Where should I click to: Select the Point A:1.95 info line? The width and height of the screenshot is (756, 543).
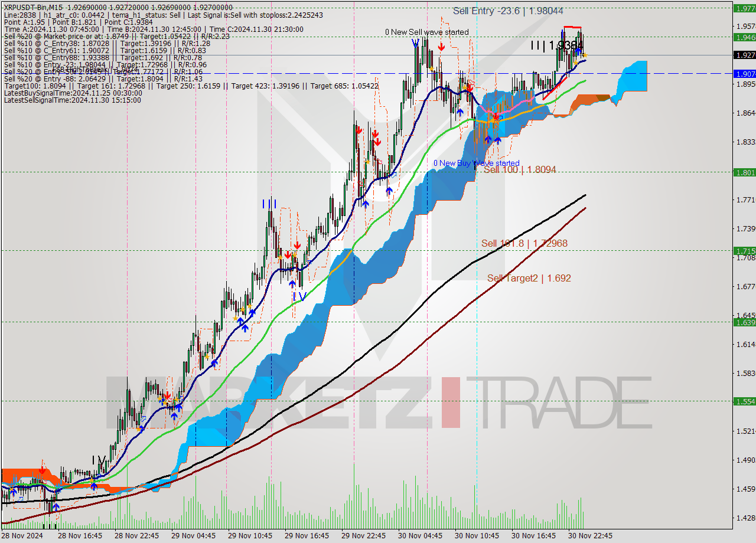[78, 22]
